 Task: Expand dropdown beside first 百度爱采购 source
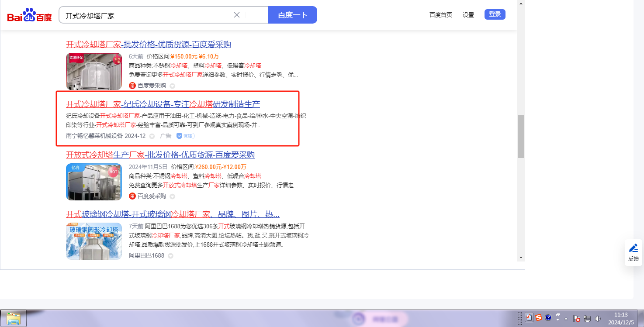pyautogui.click(x=172, y=86)
